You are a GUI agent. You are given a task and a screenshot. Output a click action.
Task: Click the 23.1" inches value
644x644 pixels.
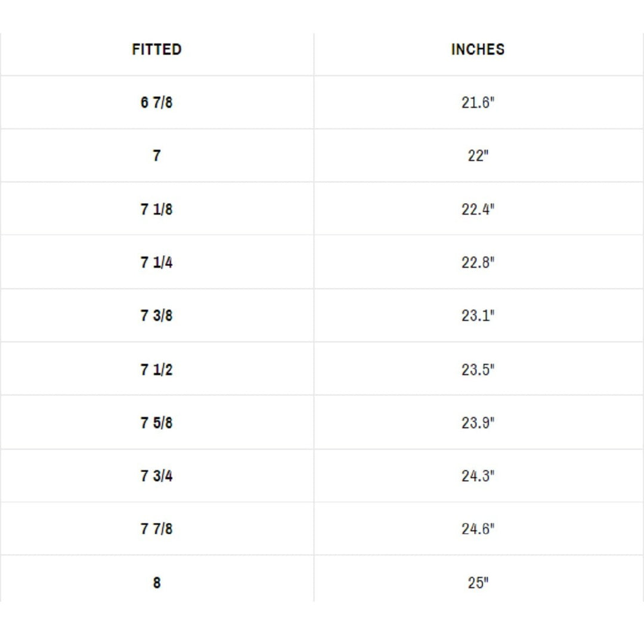click(478, 315)
